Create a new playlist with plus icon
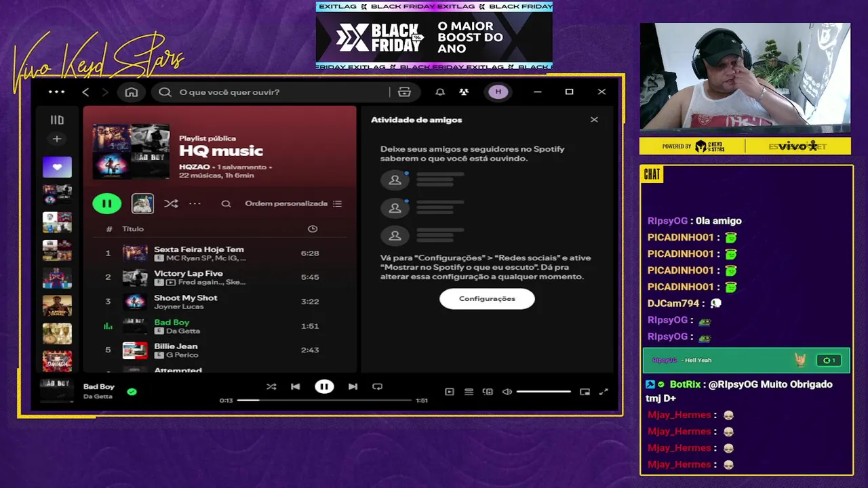Screen dimensions: 868x488 [x=57, y=139]
